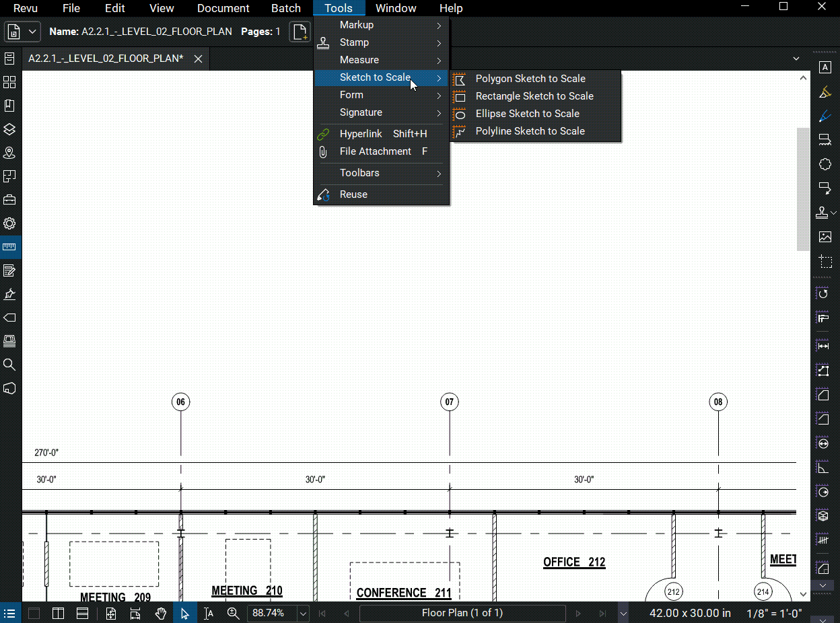
Task: Toggle side-by-side split view
Action: coord(58,613)
